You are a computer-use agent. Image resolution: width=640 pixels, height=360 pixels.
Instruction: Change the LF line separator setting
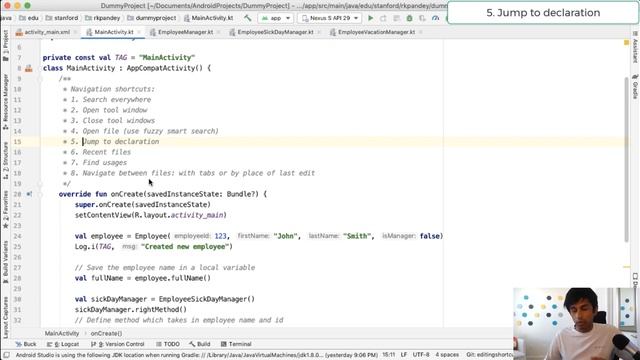[404, 355]
